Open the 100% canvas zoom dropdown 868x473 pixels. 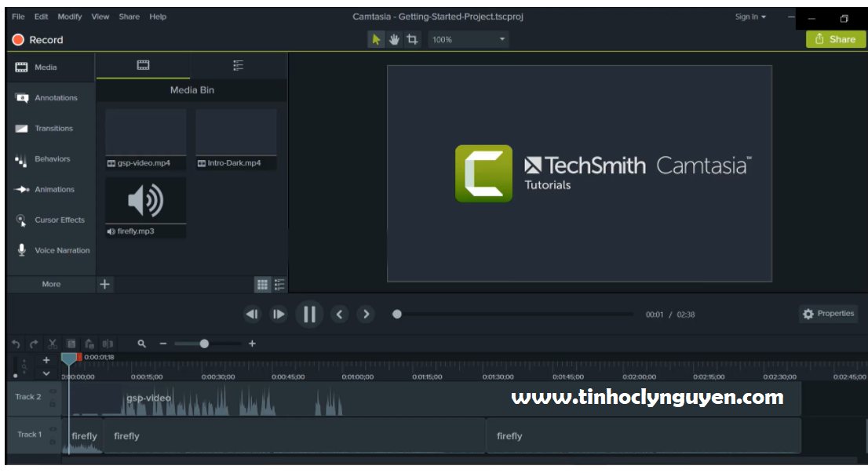click(x=469, y=40)
